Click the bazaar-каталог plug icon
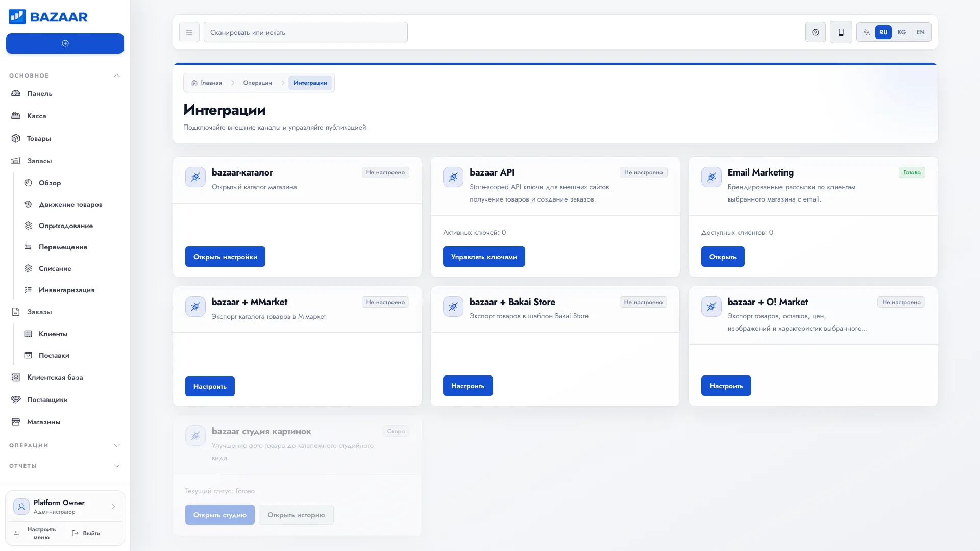The image size is (980, 551). point(195,177)
